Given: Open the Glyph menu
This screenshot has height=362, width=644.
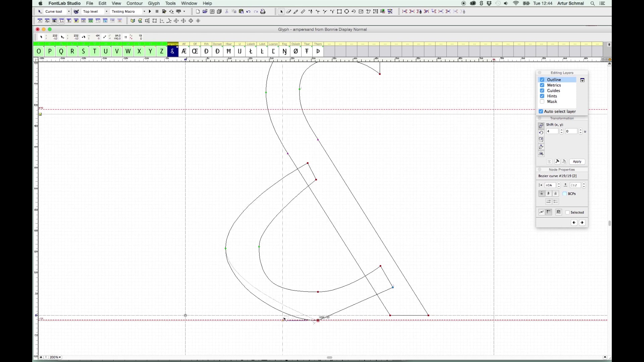Looking at the screenshot, I should (x=154, y=3).
